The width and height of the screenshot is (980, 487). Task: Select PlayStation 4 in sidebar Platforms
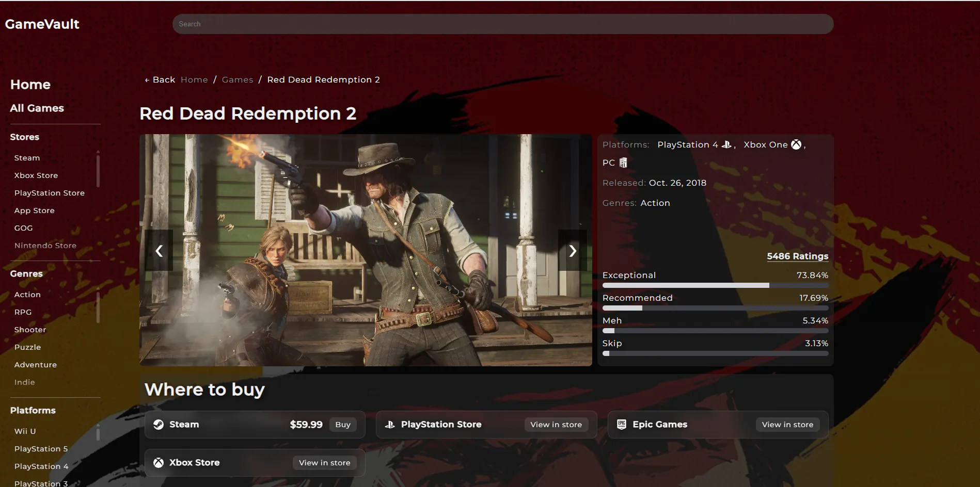pos(41,466)
